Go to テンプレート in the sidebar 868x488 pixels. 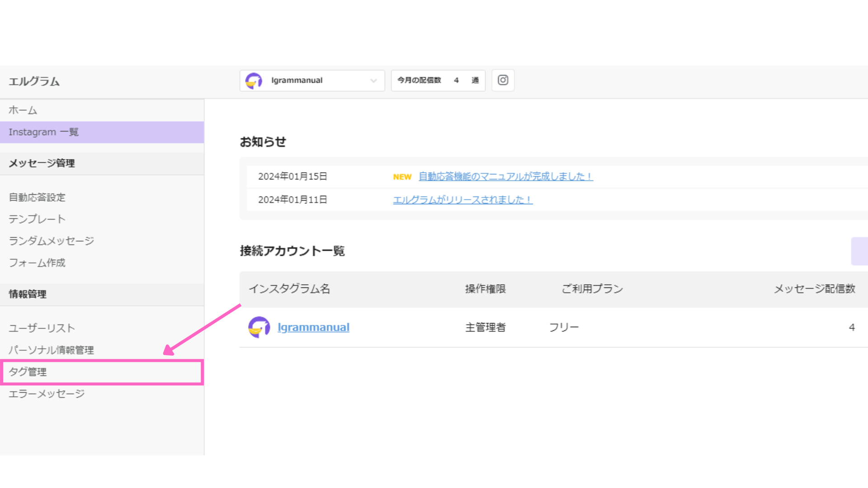point(37,219)
